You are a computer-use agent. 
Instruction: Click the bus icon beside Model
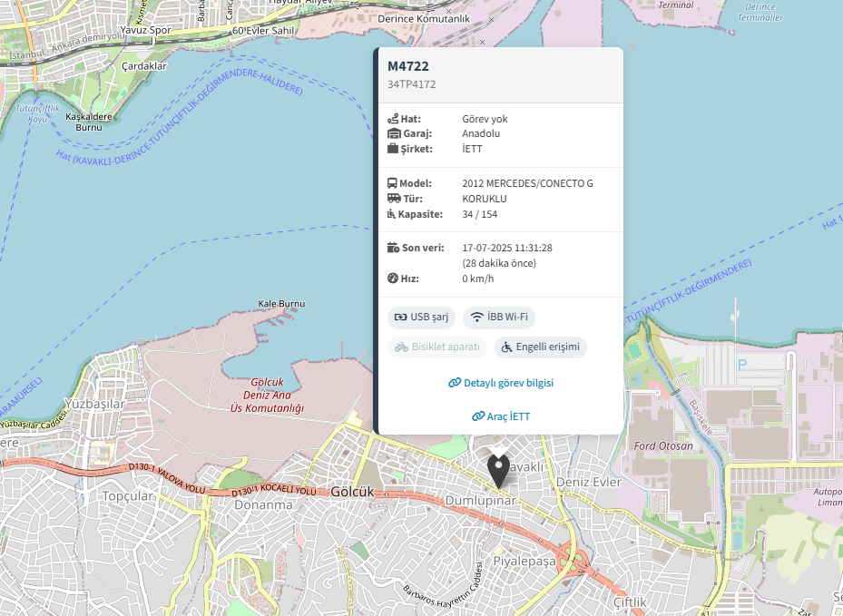click(x=393, y=183)
